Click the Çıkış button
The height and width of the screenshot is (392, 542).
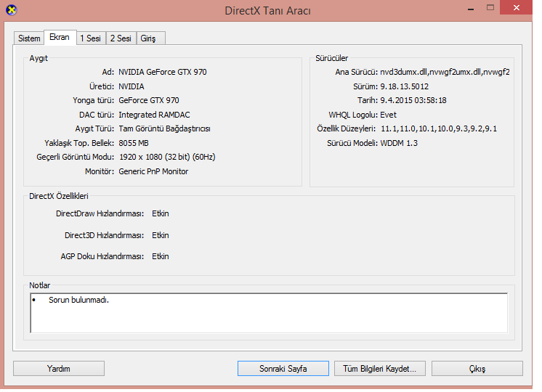[x=477, y=369]
